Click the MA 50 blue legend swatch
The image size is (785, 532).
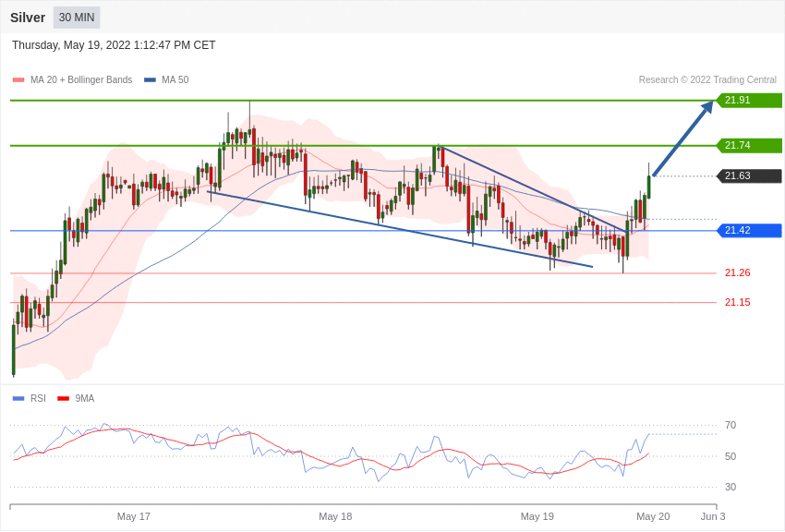150,80
